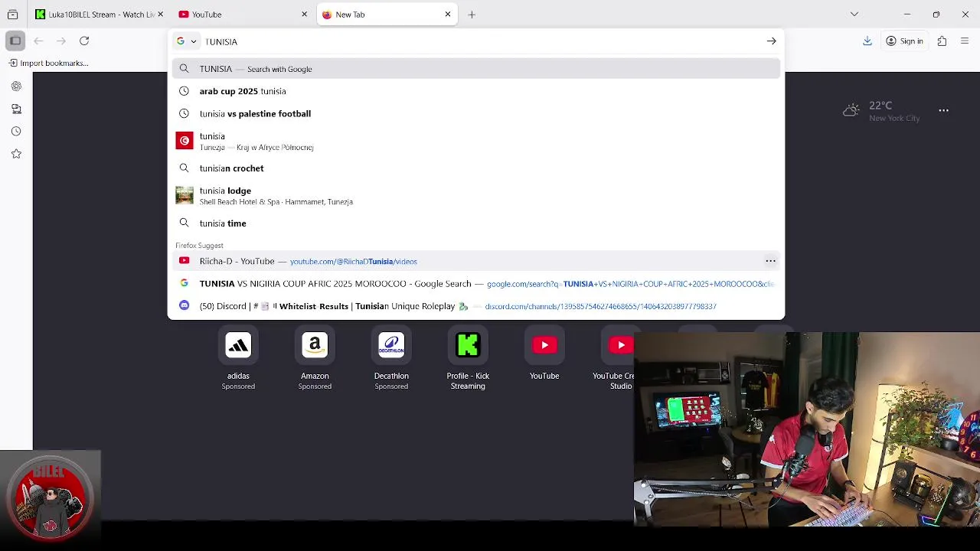Screen dimensions: 980x551
Task: Open the Amazon sponsored shortcut
Action: [315, 358]
